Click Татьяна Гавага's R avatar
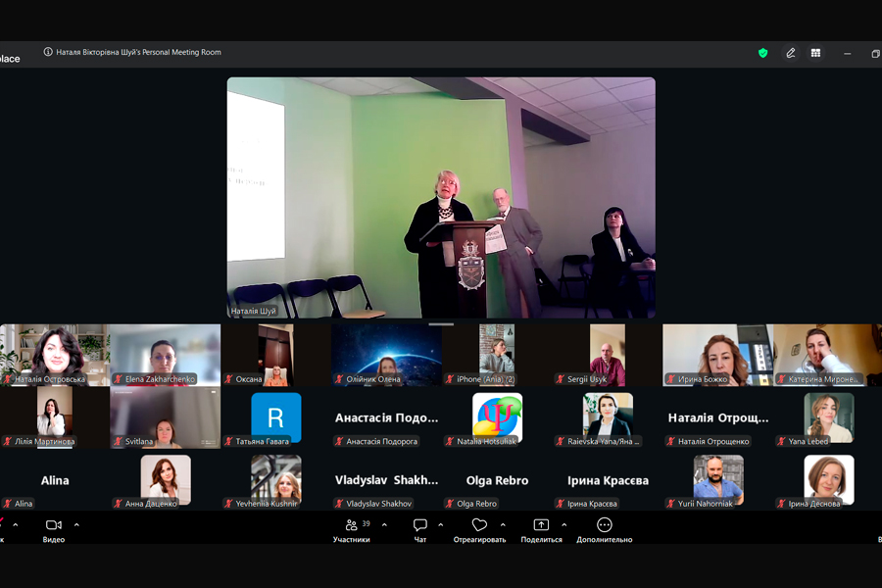The width and height of the screenshot is (882, 588). [x=275, y=416]
